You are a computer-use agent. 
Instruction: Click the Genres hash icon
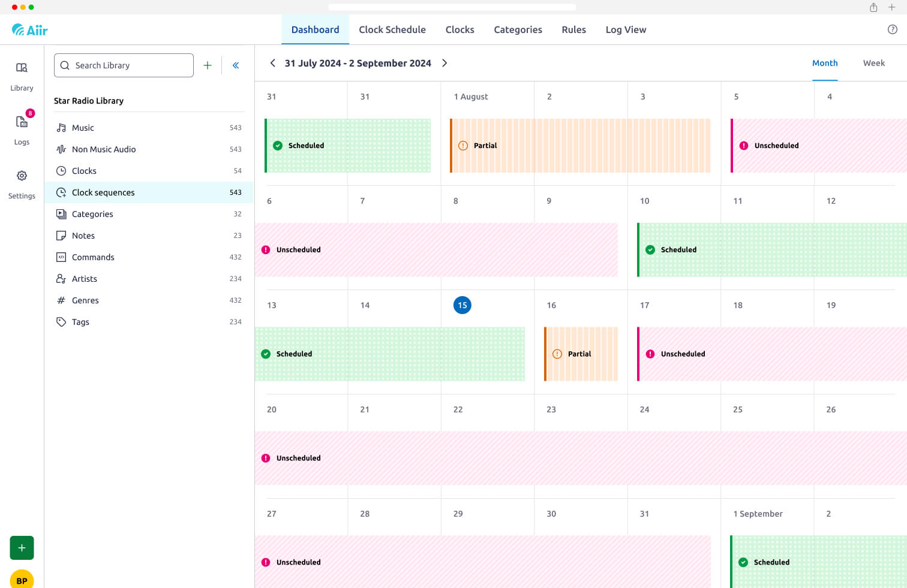coord(61,300)
